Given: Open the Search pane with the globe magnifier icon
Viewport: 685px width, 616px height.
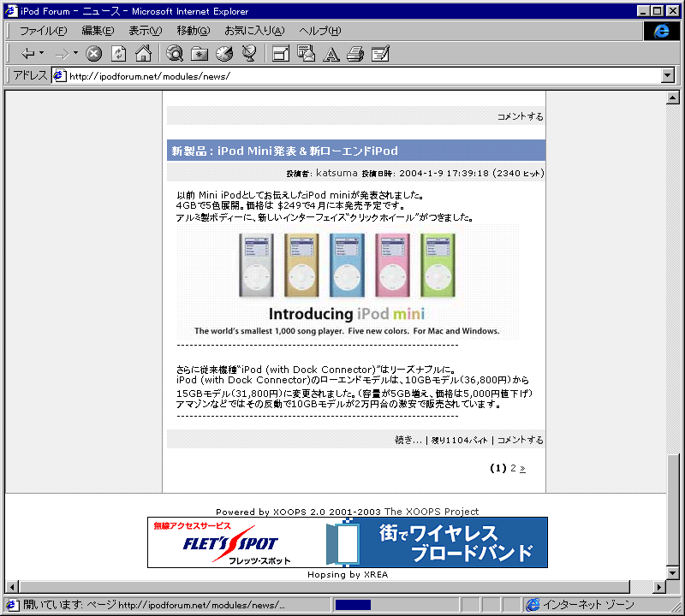Looking at the screenshot, I should coord(175,54).
